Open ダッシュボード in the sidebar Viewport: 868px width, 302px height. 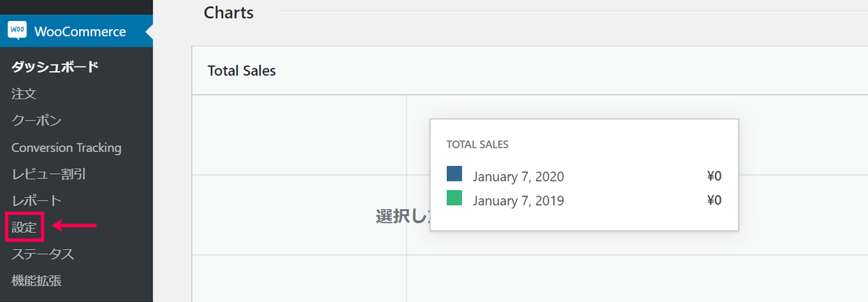[55, 66]
